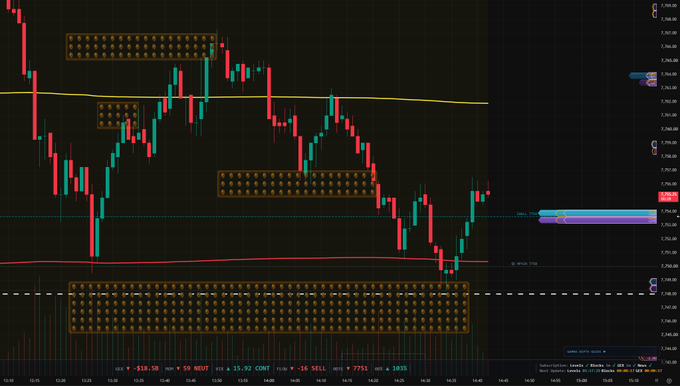Click the GEX -$18.5B readout

137,369
